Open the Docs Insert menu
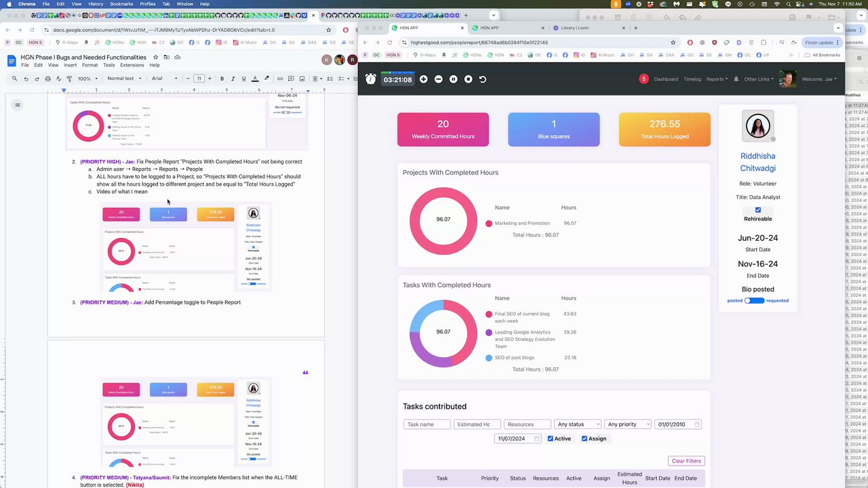Viewport: 868px width, 488px height. 70,65
